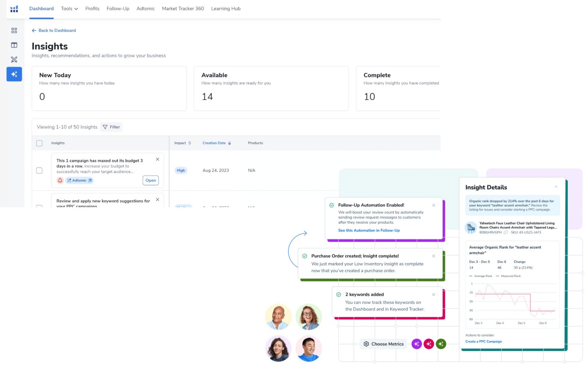This screenshot has height=368, width=588.
Task: Dismiss the maxed out budget insight card
Action: point(157,159)
